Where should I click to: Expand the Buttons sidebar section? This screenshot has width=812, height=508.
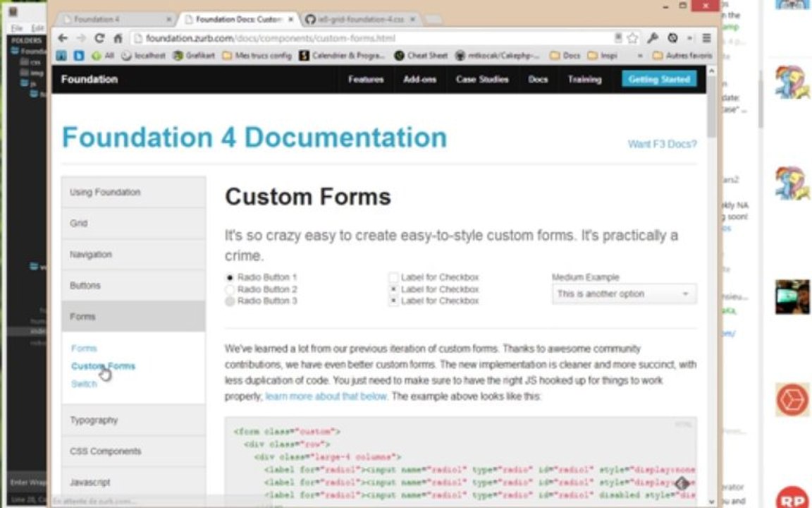(x=134, y=286)
